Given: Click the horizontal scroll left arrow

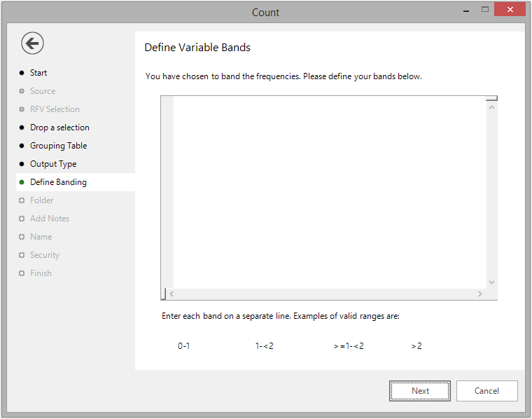Looking at the screenshot, I should [171, 294].
